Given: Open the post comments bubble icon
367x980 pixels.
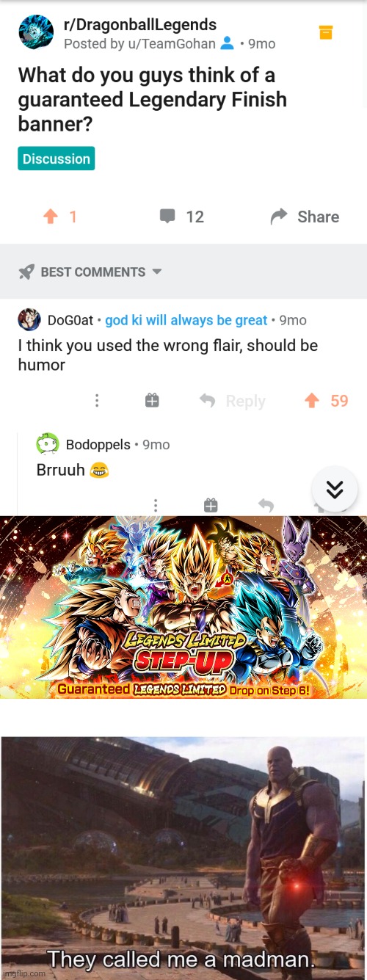Looking at the screenshot, I should (167, 216).
